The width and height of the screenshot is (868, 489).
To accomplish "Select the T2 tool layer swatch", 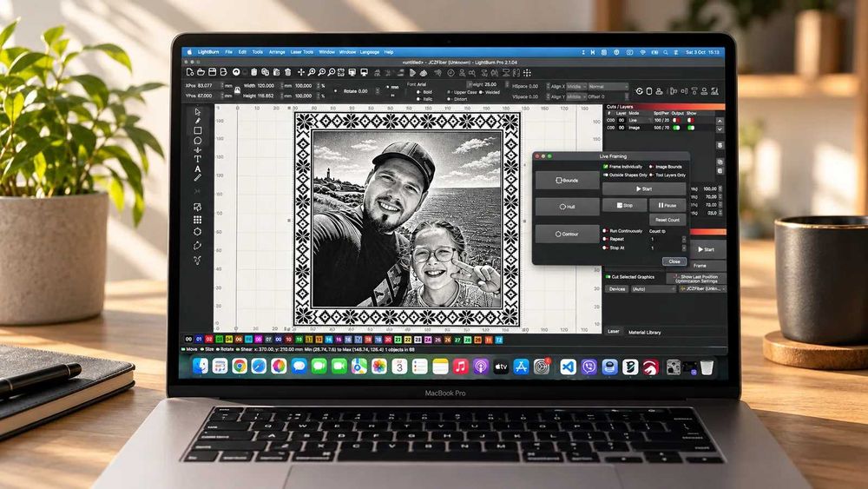I will 499,340.
